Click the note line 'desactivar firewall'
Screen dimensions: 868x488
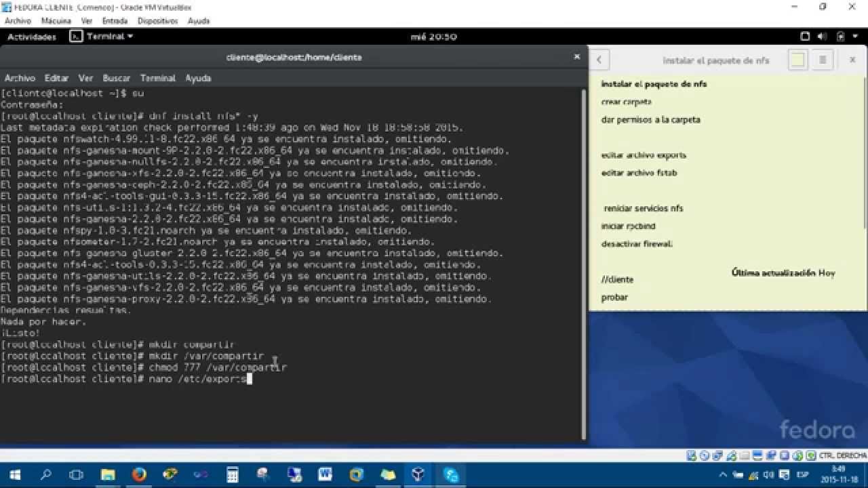pos(637,243)
